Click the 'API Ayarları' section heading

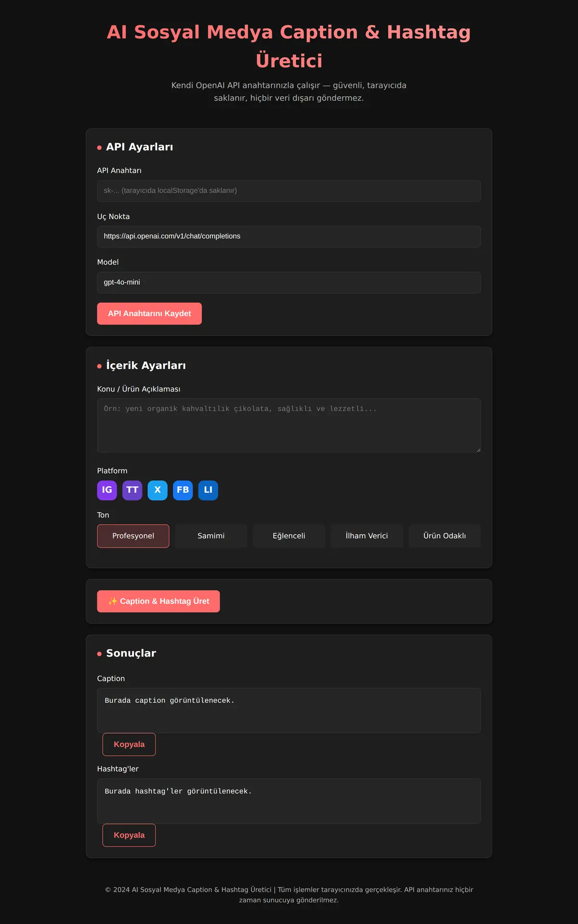(140, 147)
